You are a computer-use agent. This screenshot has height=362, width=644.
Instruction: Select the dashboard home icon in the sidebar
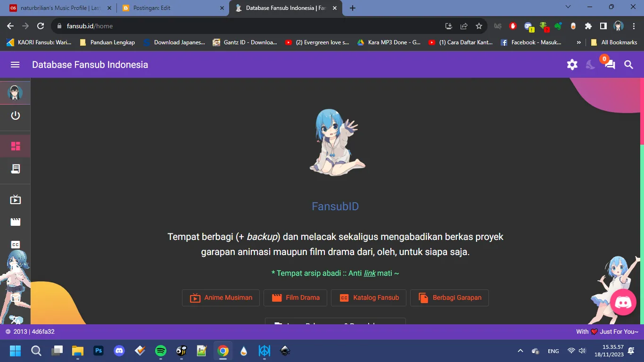coord(16,146)
